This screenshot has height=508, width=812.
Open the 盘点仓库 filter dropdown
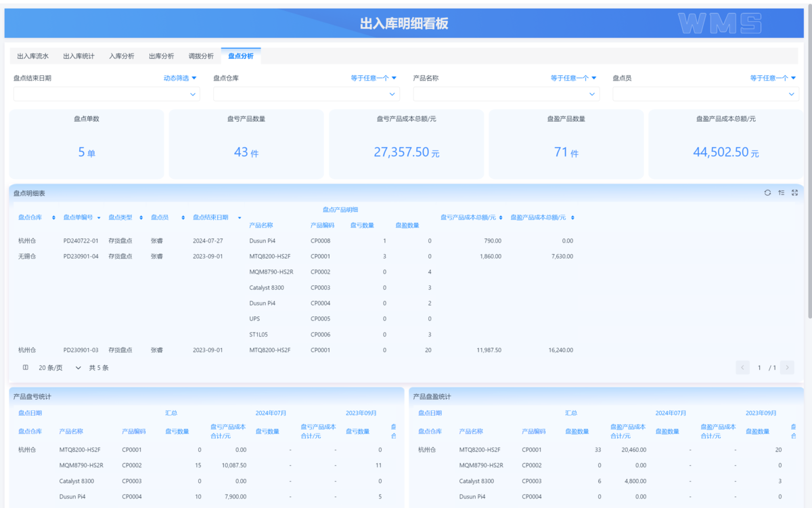point(306,94)
